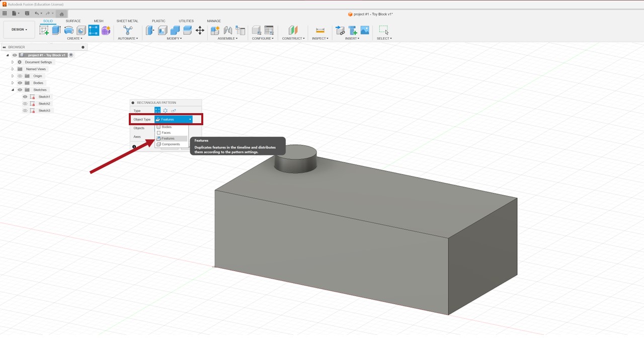The image size is (644, 362).
Task: Choose the pattern-on-path Type icon
Action: (174, 110)
